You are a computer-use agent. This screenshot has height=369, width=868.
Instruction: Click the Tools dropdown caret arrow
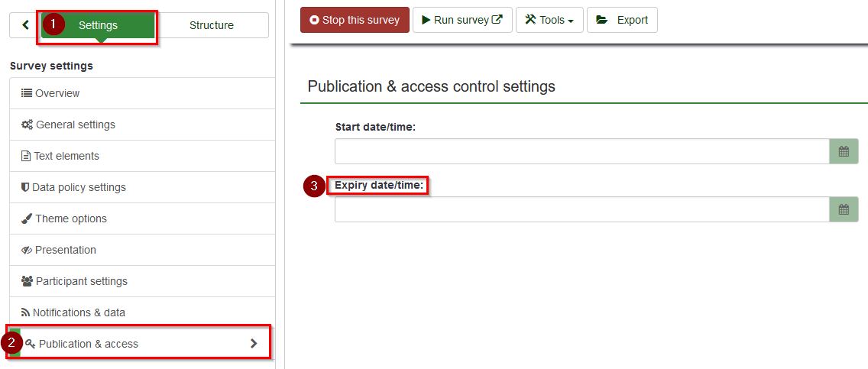click(571, 21)
